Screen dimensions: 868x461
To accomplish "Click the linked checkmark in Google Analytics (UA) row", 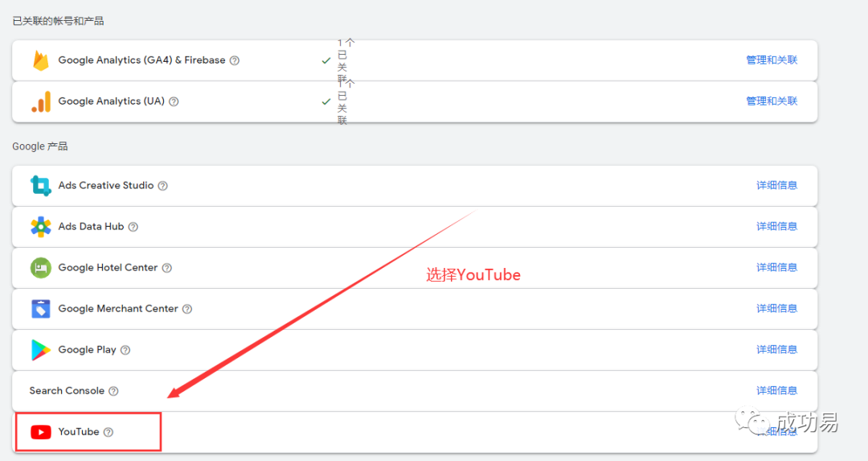I will [326, 101].
